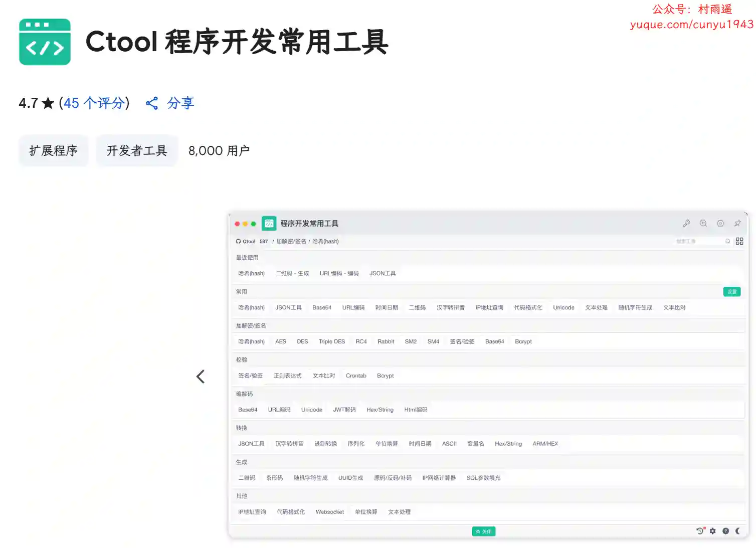Viewport: 756px width, 548px height.
Task: Click the 分享 share link
Action: pyautogui.click(x=180, y=103)
